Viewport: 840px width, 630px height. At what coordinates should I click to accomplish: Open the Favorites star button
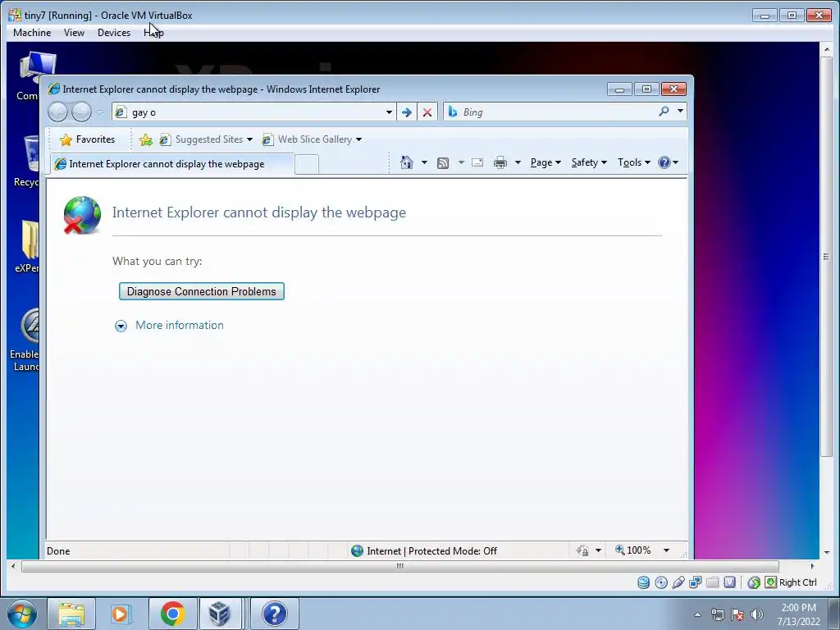87,139
